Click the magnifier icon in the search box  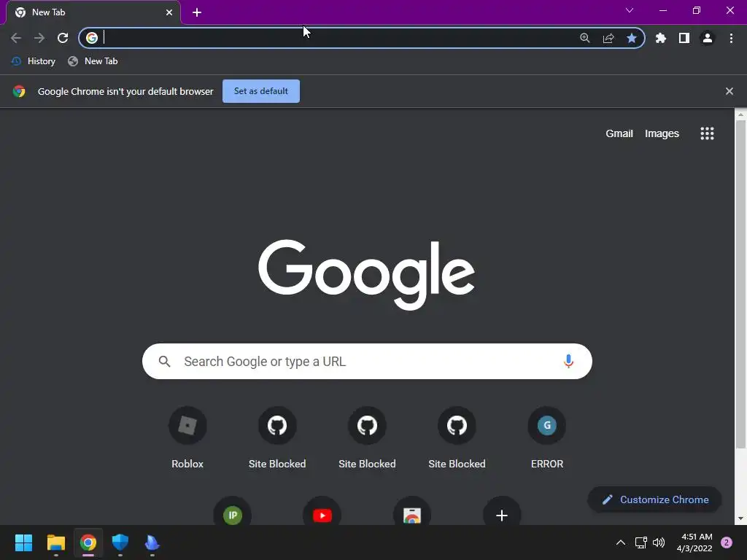(x=164, y=362)
